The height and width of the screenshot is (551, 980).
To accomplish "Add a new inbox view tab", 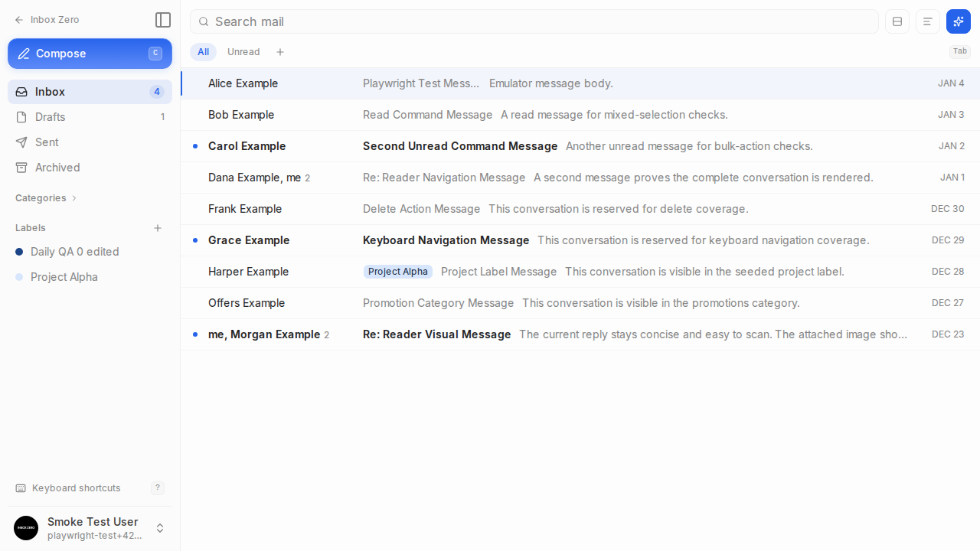I will [280, 52].
